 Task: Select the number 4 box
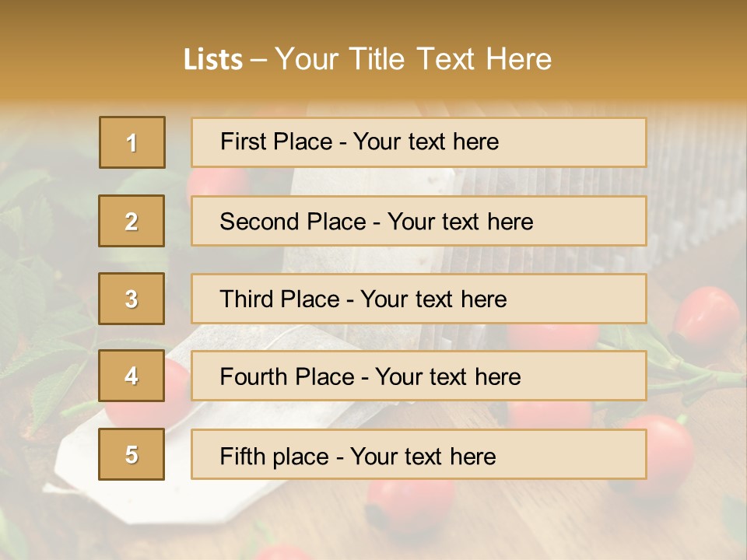[132, 376]
